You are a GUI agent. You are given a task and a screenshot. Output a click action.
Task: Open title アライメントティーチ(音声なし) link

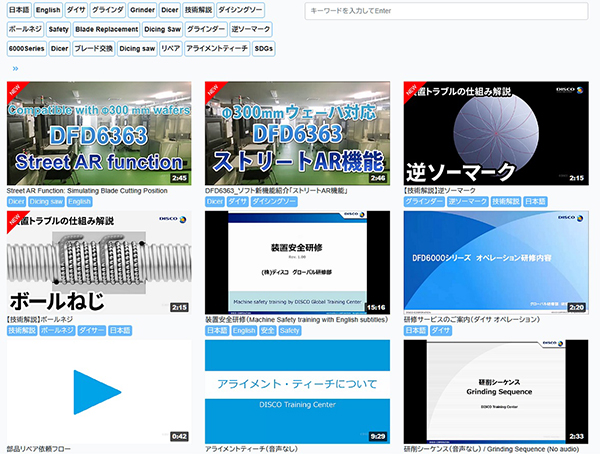[251, 449]
